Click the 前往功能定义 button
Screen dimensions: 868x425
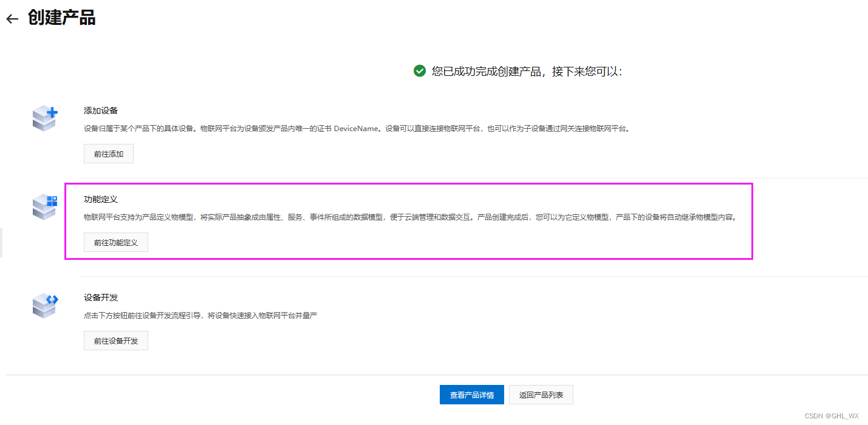tap(115, 242)
